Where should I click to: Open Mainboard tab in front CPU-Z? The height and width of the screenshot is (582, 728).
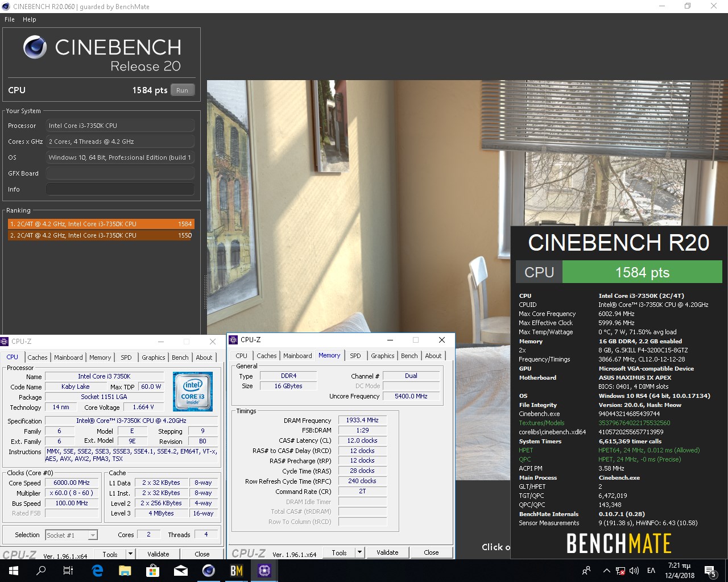click(297, 356)
